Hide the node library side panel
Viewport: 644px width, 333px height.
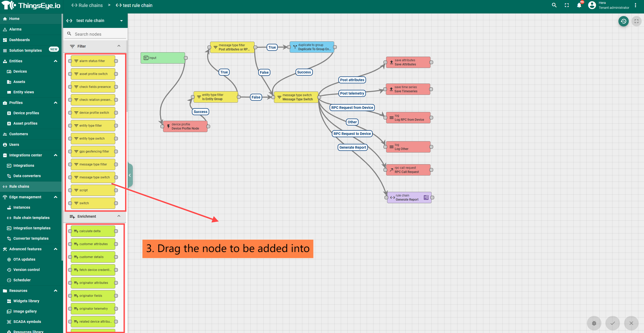click(130, 175)
